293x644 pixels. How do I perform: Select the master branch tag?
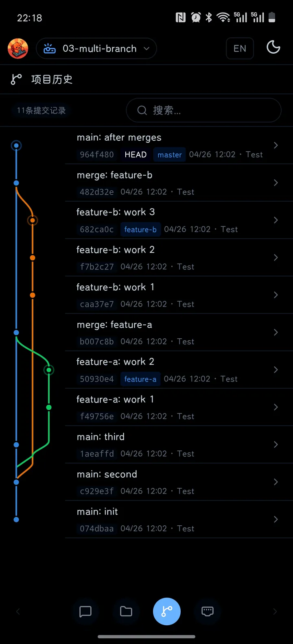(170, 154)
